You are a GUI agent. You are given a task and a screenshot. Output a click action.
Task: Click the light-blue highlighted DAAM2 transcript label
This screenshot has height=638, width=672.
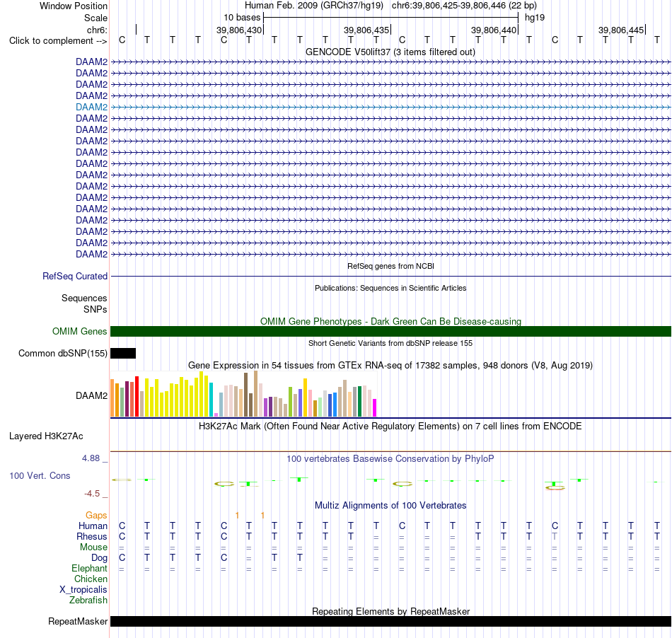[x=91, y=107]
